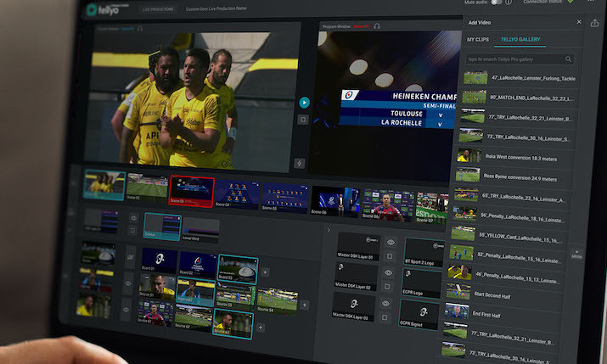Select the Board 03 thumbnail
Viewport: 607px width, 364px height.
(238, 269)
